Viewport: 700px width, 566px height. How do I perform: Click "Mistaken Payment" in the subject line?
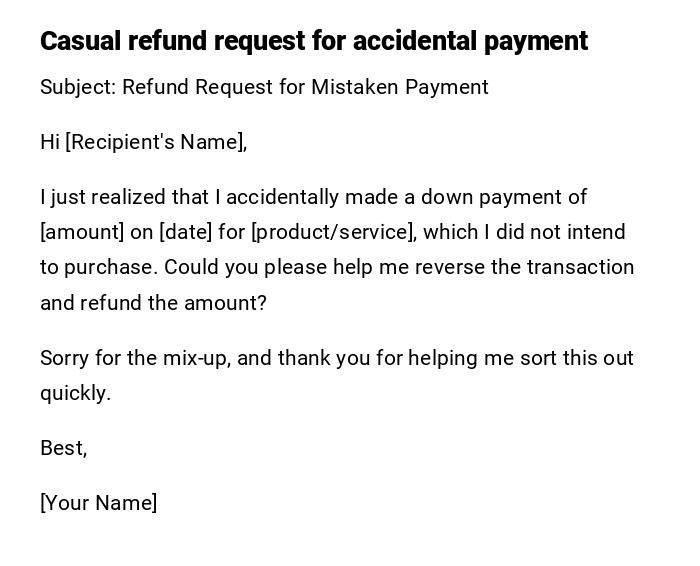pyautogui.click(x=399, y=87)
